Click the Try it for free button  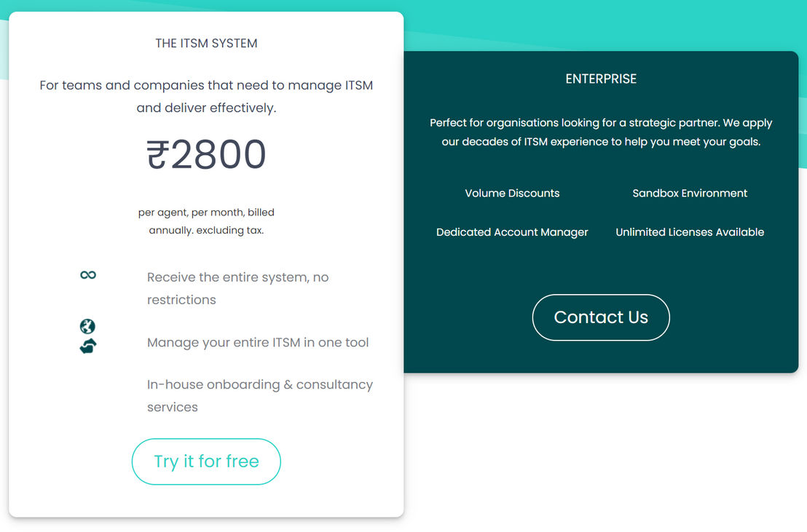pos(206,461)
